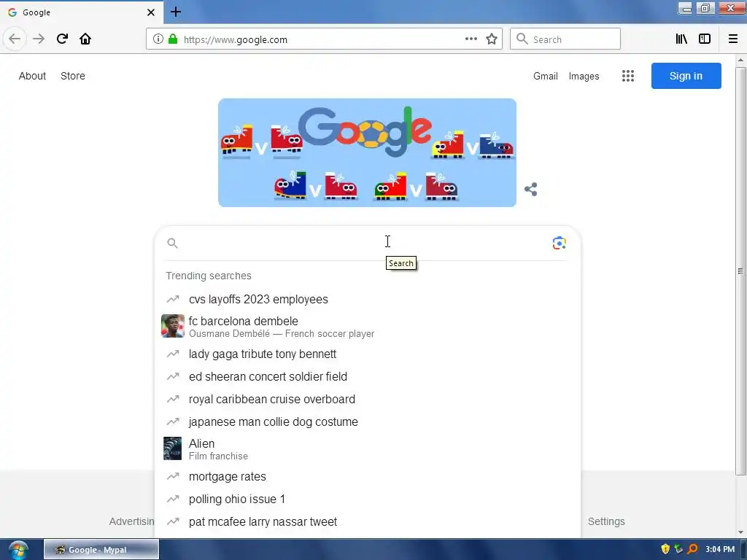Bookmark this page with the star icon

(x=492, y=39)
